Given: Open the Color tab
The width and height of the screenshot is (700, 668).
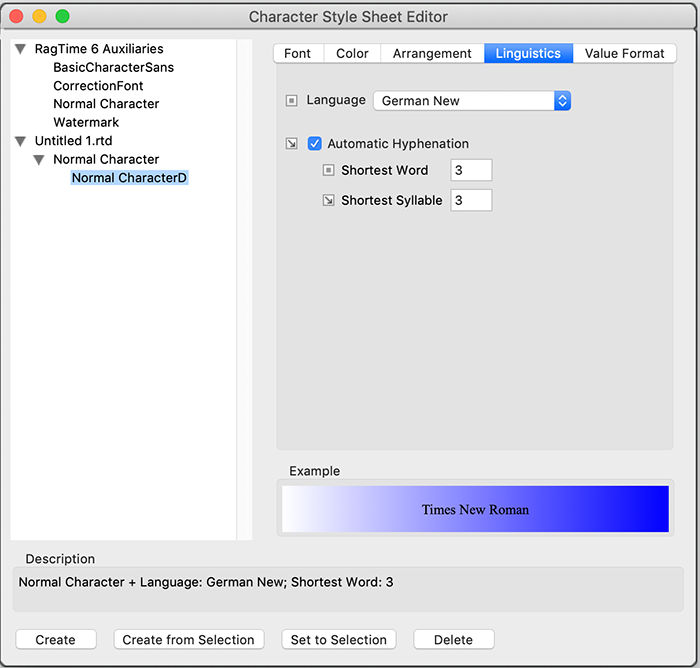Looking at the screenshot, I should pyautogui.click(x=352, y=54).
